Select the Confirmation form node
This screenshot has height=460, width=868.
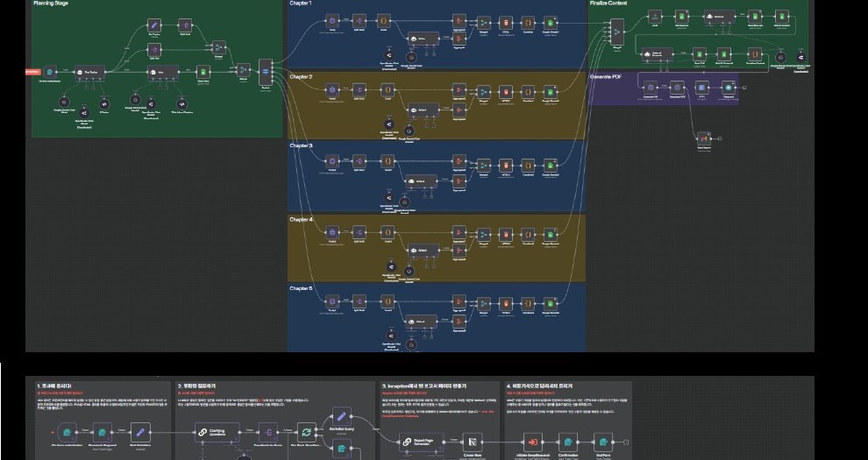coord(568,442)
